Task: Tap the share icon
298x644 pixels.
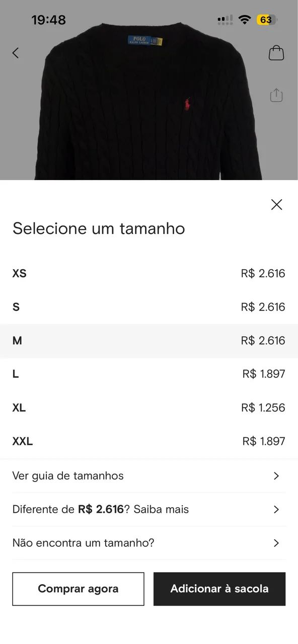Action: pos(276,95)
